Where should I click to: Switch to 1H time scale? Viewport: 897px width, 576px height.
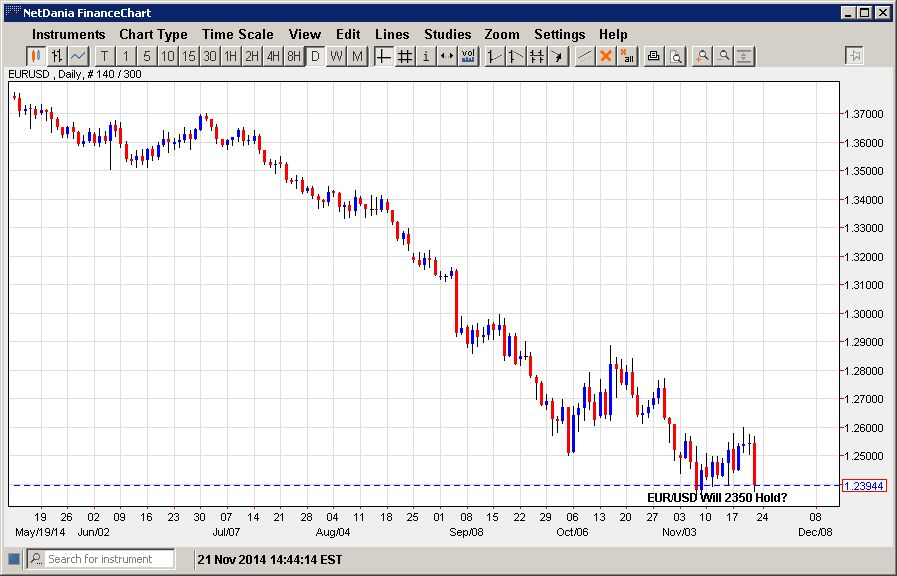[x=231, y=56]
